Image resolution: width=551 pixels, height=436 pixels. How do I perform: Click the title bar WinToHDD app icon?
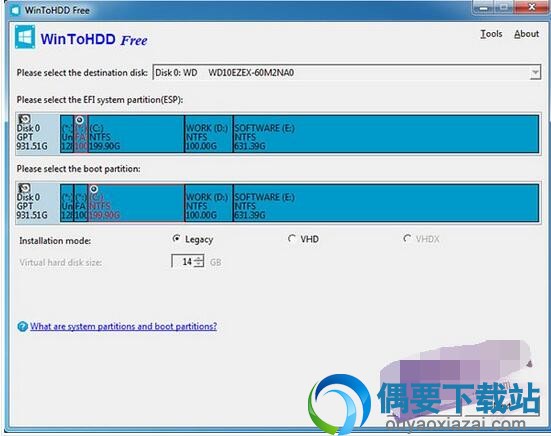(x=15, y=10)
